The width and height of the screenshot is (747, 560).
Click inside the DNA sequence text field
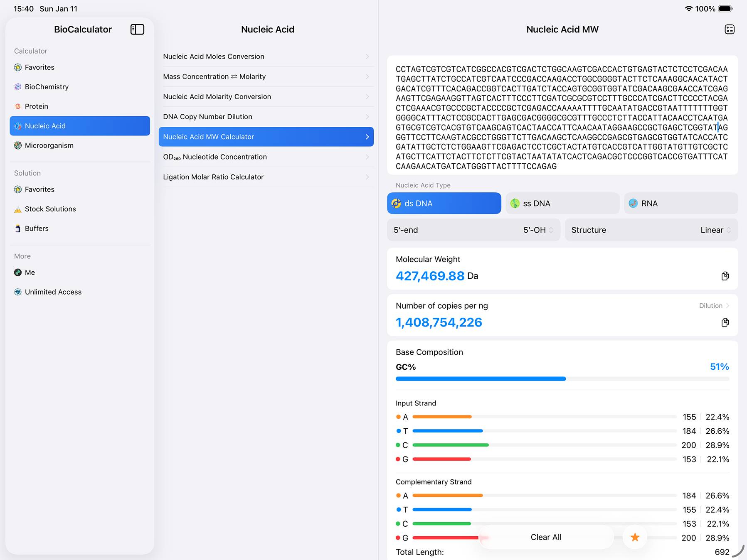(x=562, y=116)
